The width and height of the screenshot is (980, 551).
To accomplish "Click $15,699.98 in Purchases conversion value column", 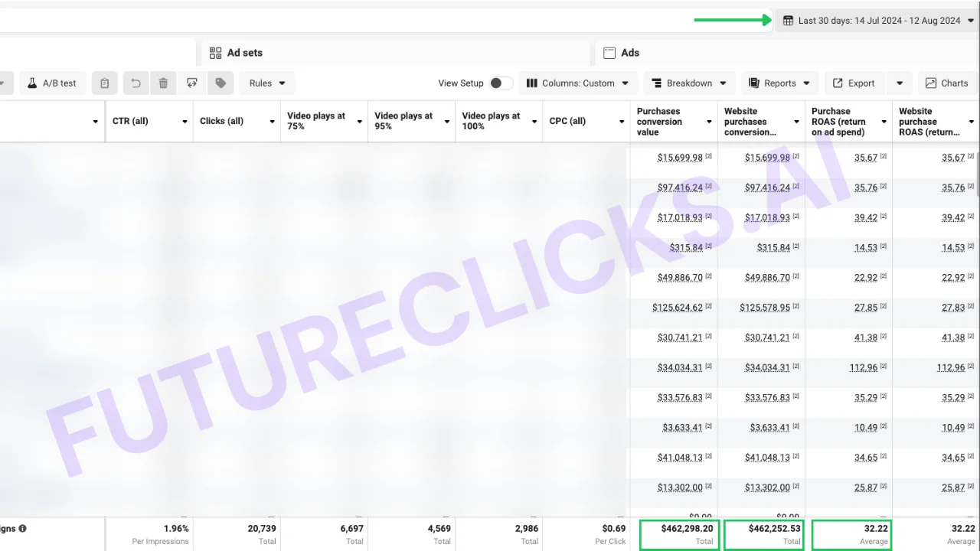I will 680,158.
